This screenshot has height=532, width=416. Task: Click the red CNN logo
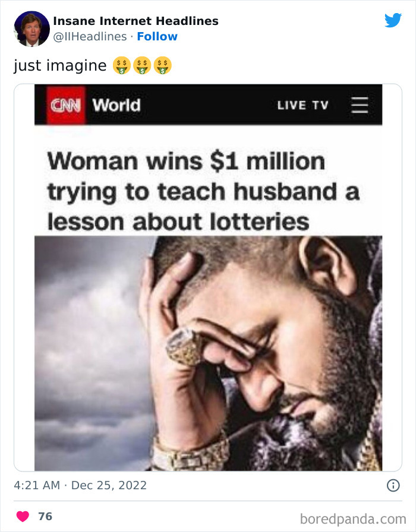click(x=65, y=105)
